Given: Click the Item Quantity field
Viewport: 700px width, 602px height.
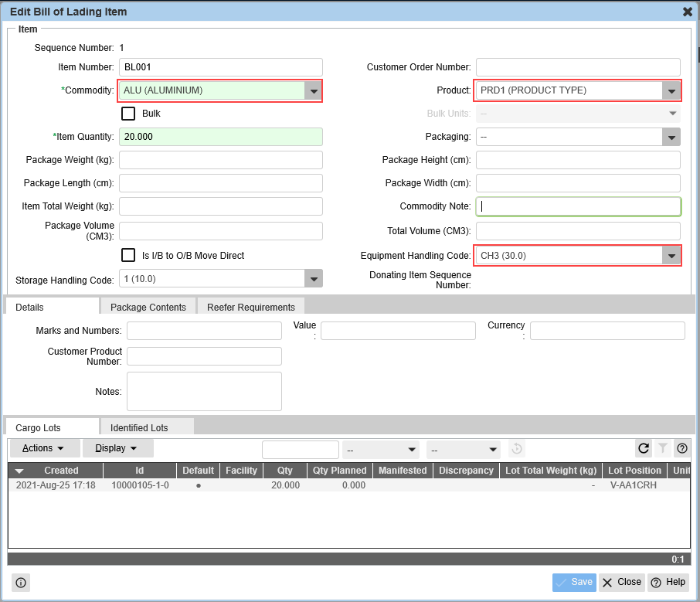Looking at the screenshot, I should [220, 137].
